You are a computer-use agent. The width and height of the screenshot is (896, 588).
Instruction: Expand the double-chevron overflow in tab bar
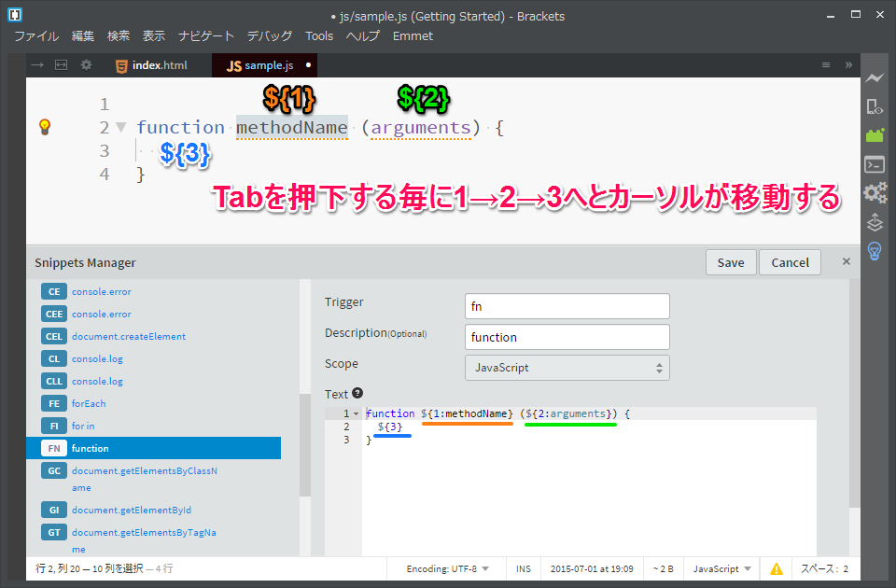tap(848, 65)
